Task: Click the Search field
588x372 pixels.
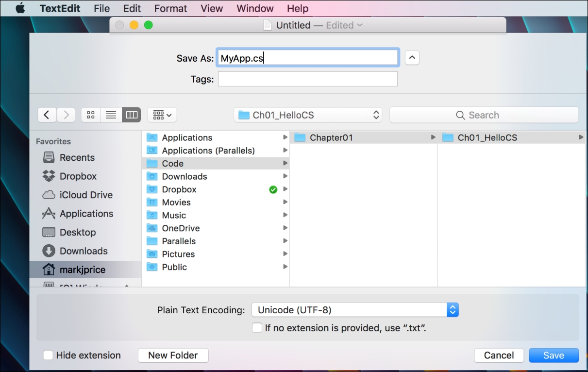Action: [x=484, y=115]
